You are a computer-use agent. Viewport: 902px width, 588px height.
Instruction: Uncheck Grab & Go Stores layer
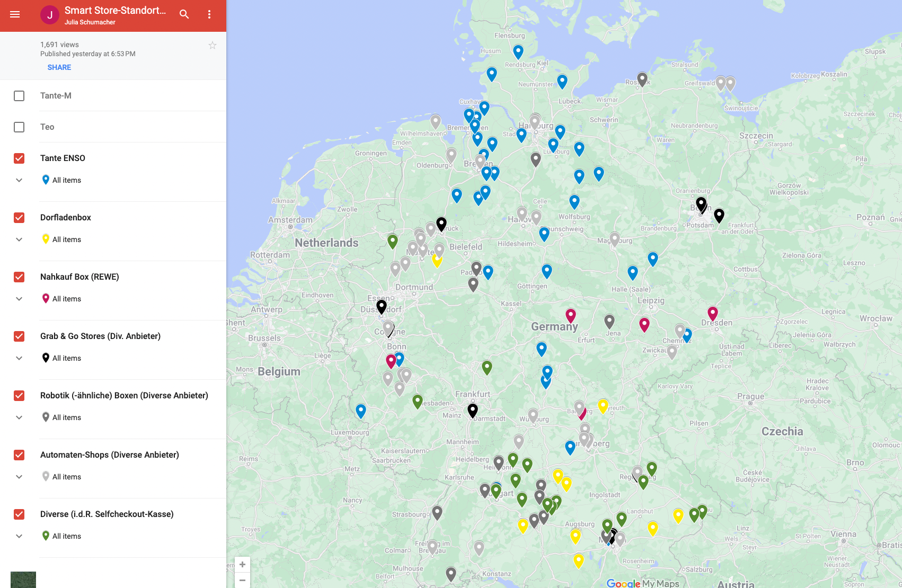19,336
